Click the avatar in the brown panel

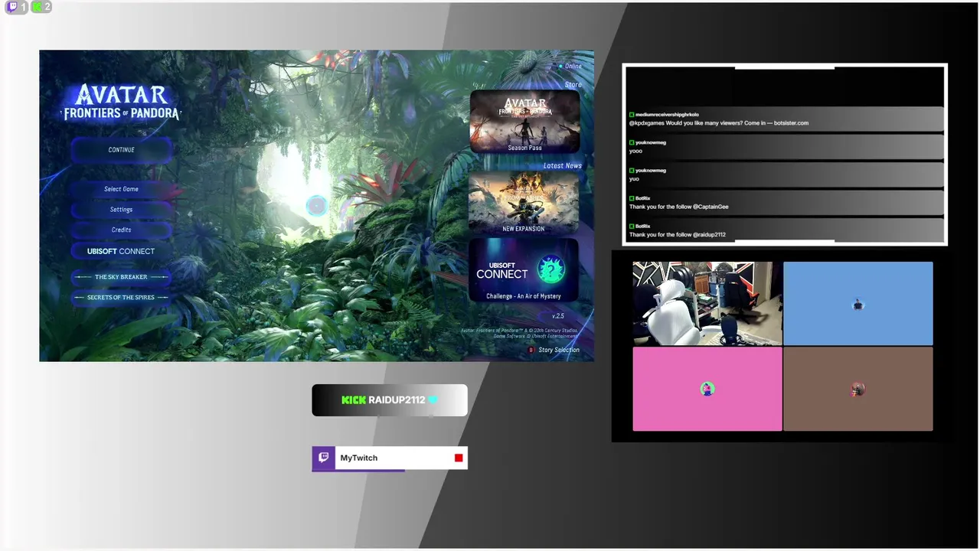[x=857, y=390]
